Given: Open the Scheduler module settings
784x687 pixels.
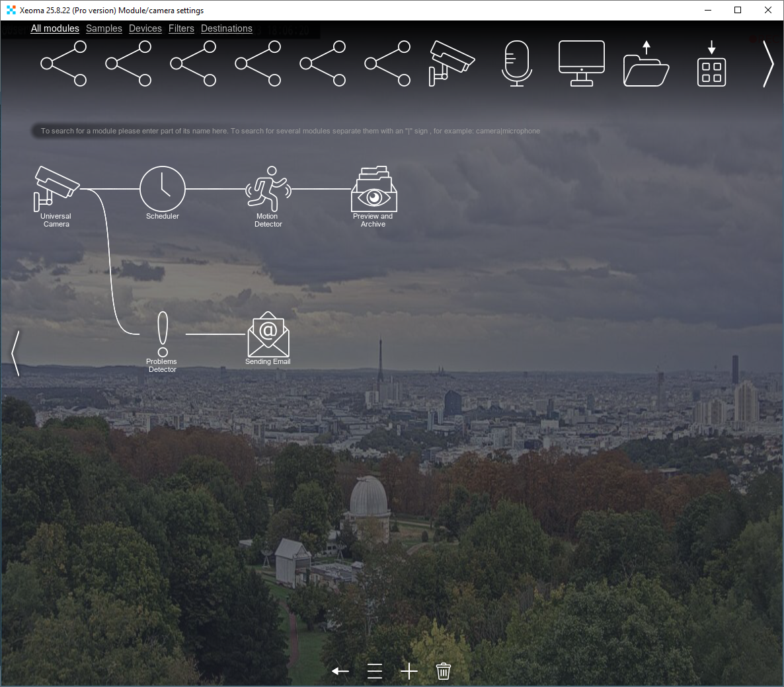Looking at the screenshot, I should [163, 188].
